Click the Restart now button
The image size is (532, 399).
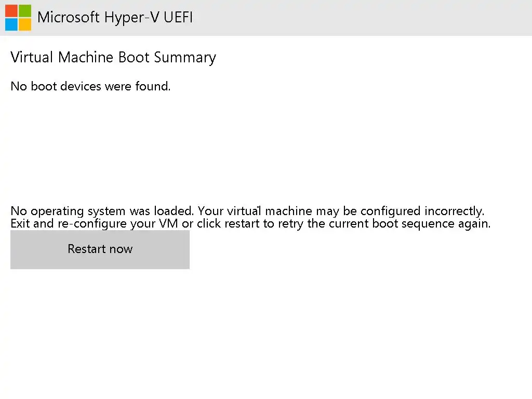(100, 249)
